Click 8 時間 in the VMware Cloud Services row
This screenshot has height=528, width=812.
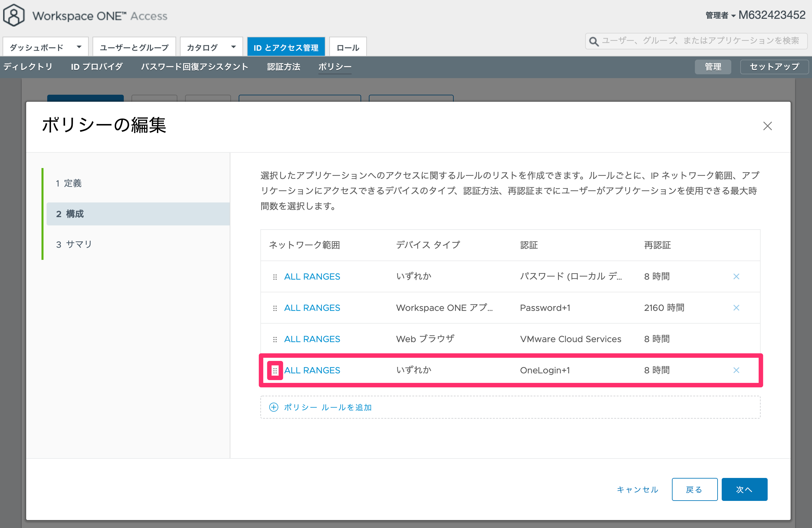click(657, 339)
